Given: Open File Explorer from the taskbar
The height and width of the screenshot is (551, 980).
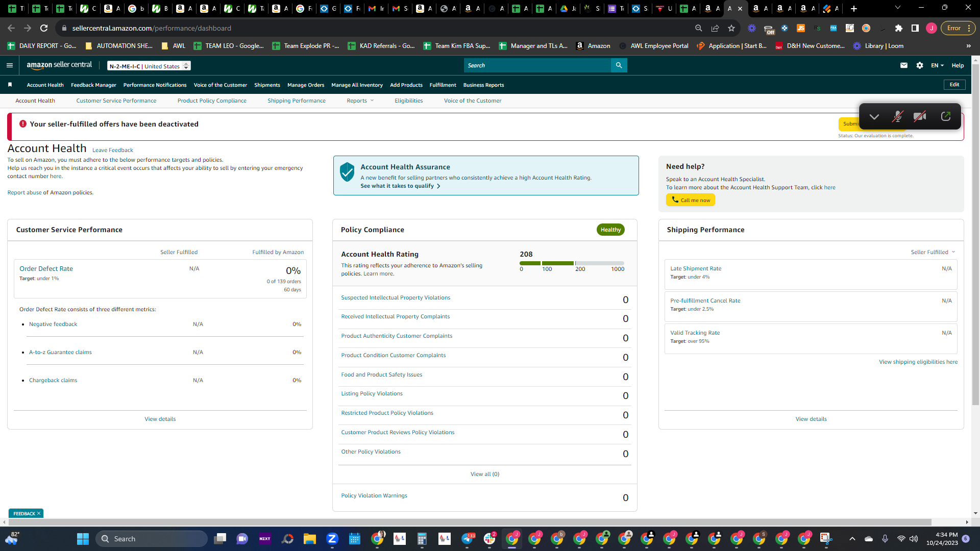Looking at the screenshot, I should [x=310, y=539].
